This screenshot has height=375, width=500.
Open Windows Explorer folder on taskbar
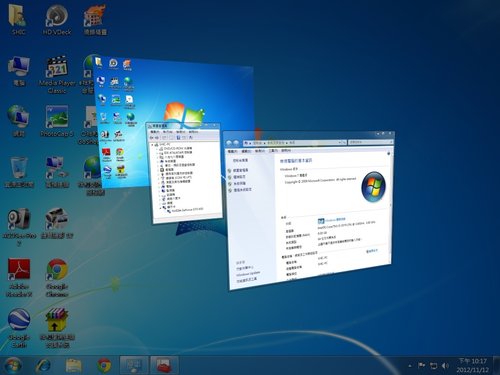74,366
